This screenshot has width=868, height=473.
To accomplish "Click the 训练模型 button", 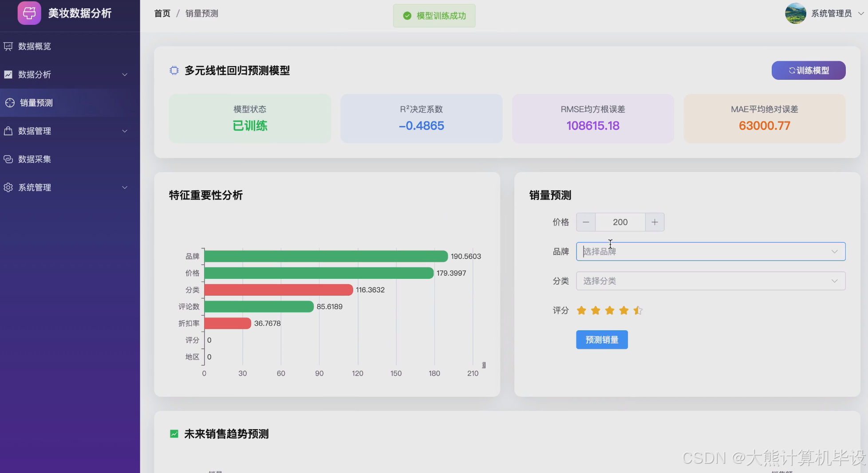I will [808, 70].
